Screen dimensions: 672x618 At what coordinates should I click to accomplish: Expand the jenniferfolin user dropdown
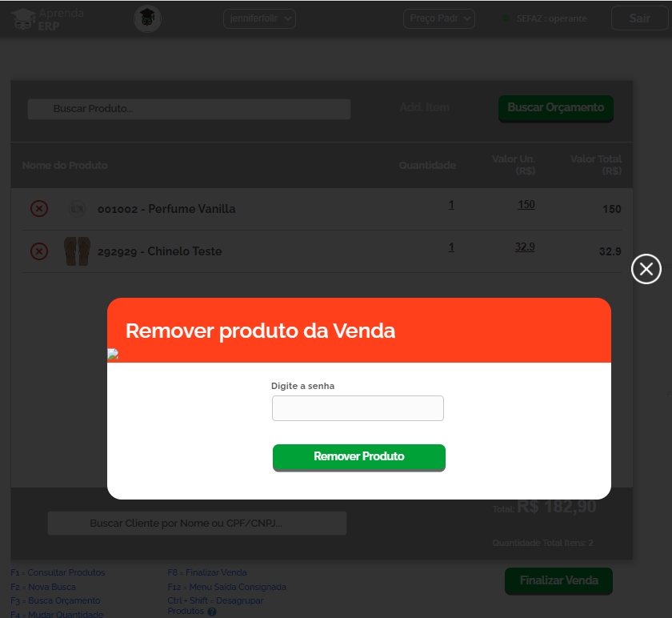(259, 18)
